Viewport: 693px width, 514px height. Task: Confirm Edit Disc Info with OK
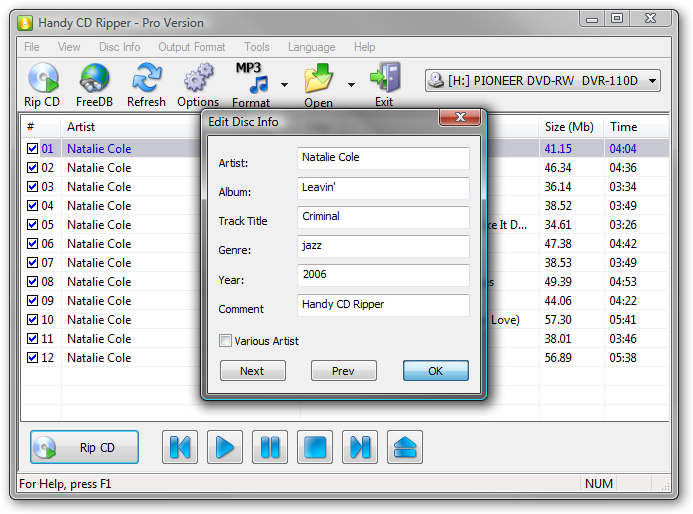[x=435, y=370]
